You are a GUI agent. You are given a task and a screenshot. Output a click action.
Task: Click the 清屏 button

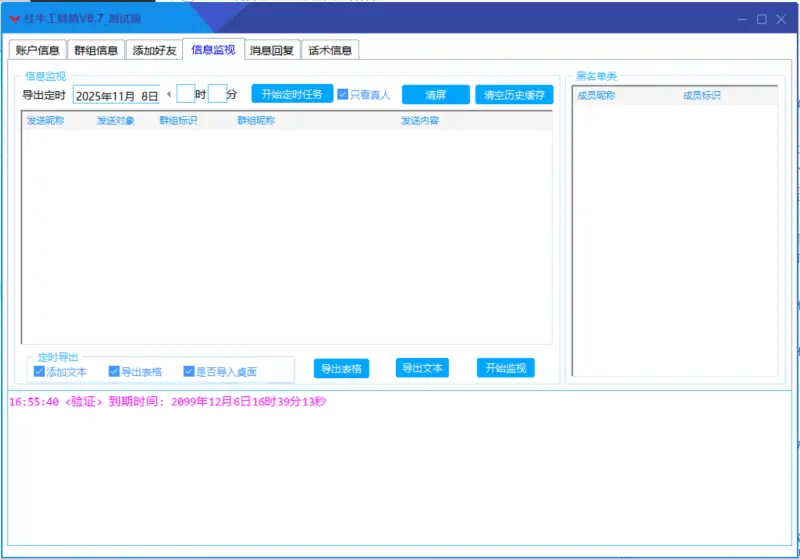435,94
